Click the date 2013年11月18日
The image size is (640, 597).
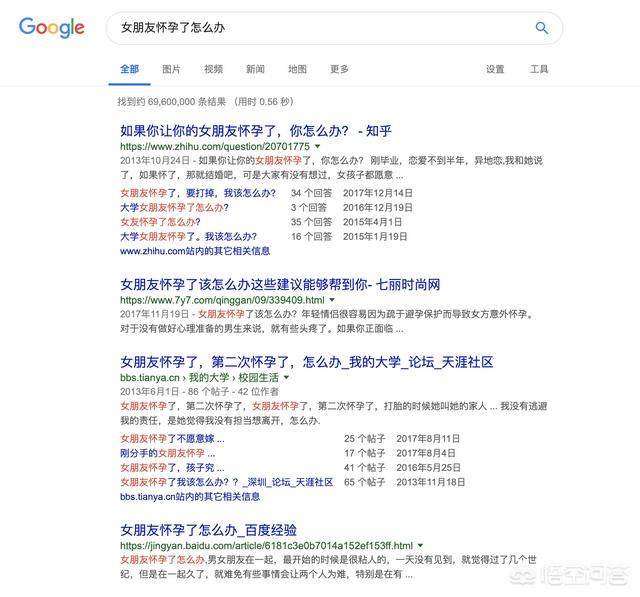coord(431,482)
